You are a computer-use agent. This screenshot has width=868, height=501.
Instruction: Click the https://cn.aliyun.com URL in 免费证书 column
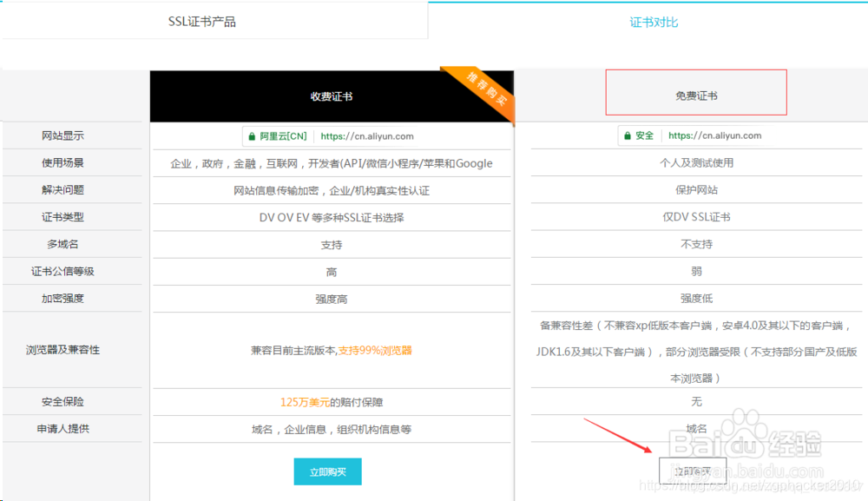pos(714,135)
